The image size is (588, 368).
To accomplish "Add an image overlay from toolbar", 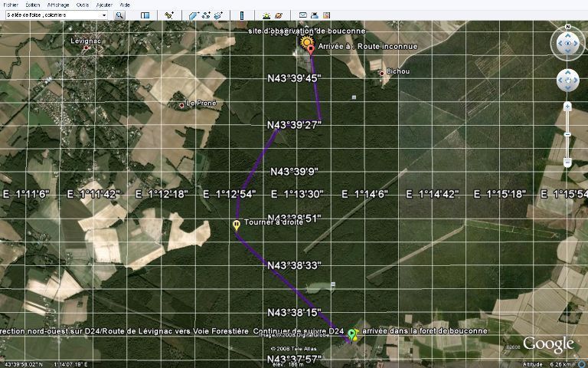I will point(218,15).
